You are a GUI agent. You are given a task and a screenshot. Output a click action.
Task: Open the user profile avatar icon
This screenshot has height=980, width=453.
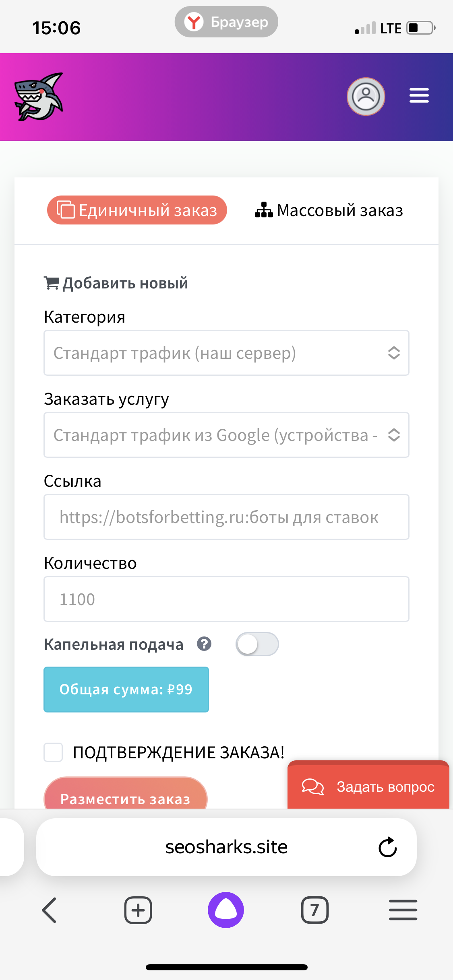coord(366,97)
